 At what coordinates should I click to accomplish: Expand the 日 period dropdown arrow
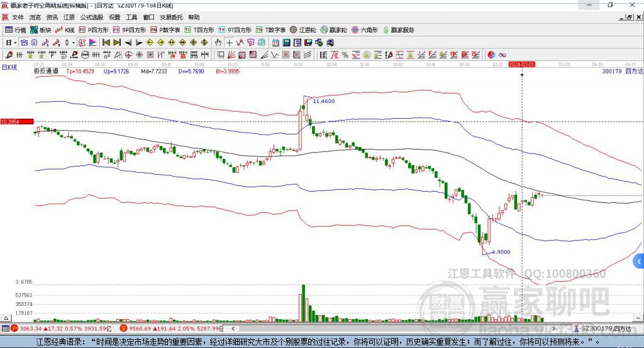coord(15,43)
